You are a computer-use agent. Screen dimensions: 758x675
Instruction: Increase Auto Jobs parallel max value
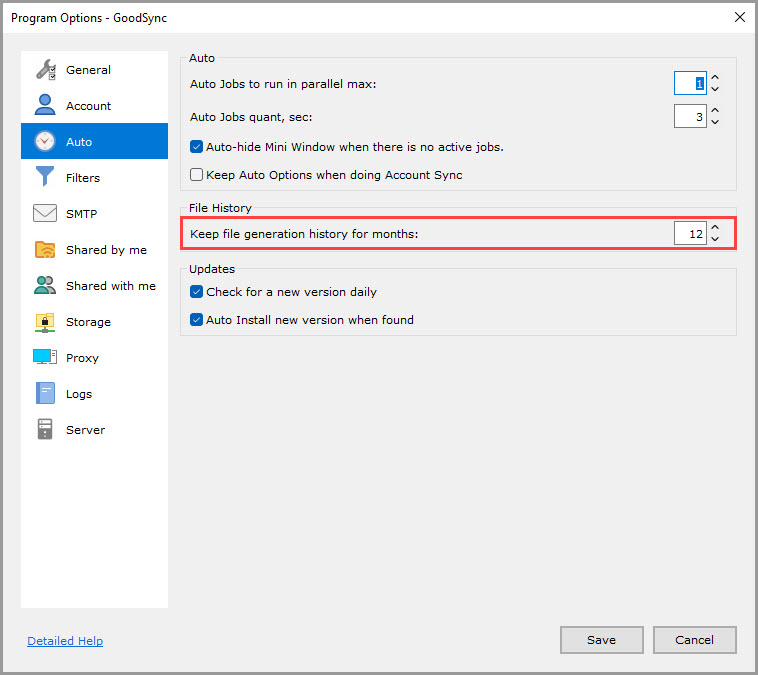(x=715, y=77)
